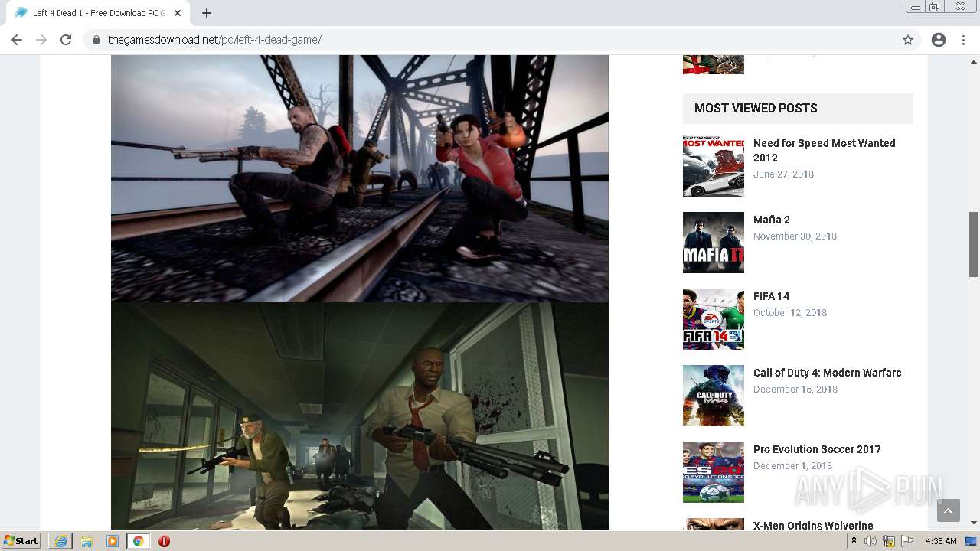Click the Call of Duty MW4 thumbnail
Viewport: 980px width, 551px height.
[x=714, y=396]
